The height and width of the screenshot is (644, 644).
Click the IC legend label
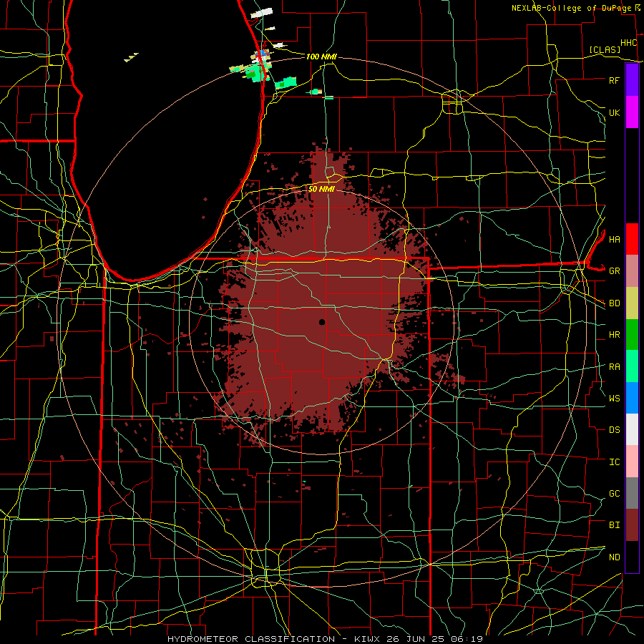pos(614,462)
